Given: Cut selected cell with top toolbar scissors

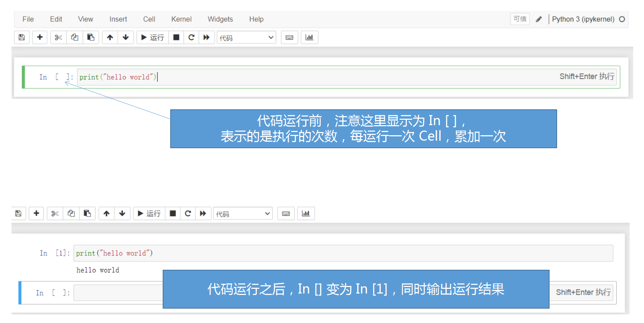Looking at the screenshot, I should coord(59,37).
